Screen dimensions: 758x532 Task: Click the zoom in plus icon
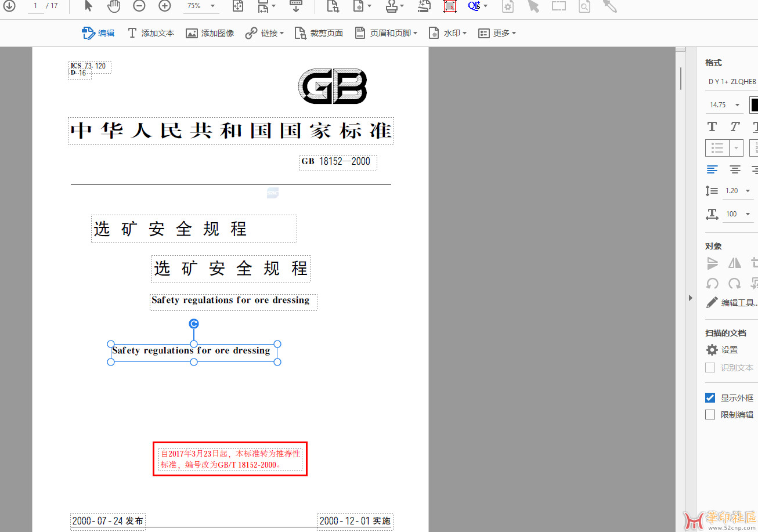[x=165, y=6]
